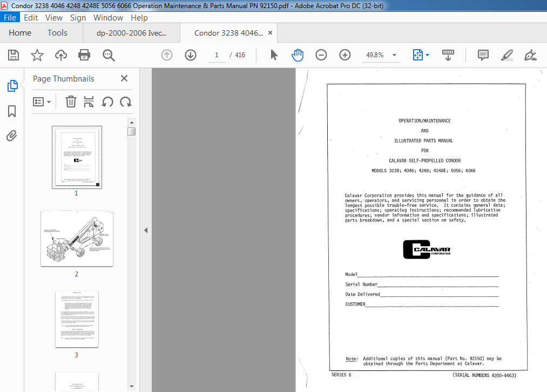
Task: Click the thumbnails scrollbar down arrow
Action: pos(132,387)
